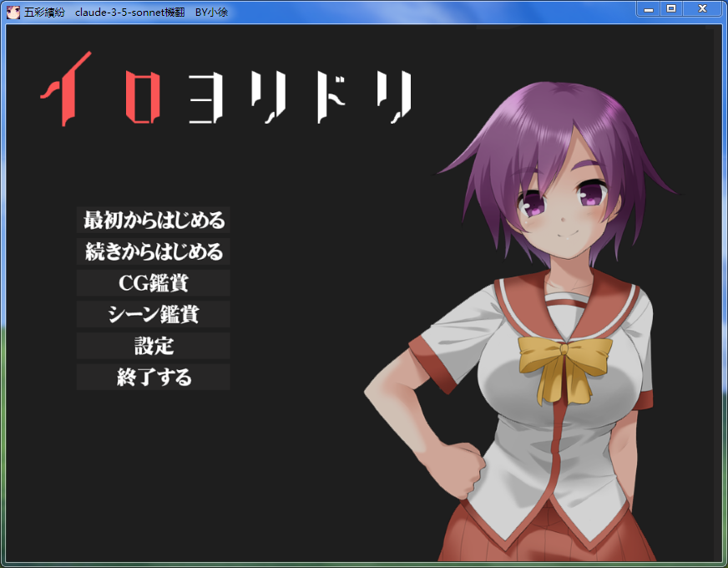Image resolution: width=728 pixels, height=568 pixels.
Task: Open the シーン鑑賞 scene viewer
Action: point(154,314)
